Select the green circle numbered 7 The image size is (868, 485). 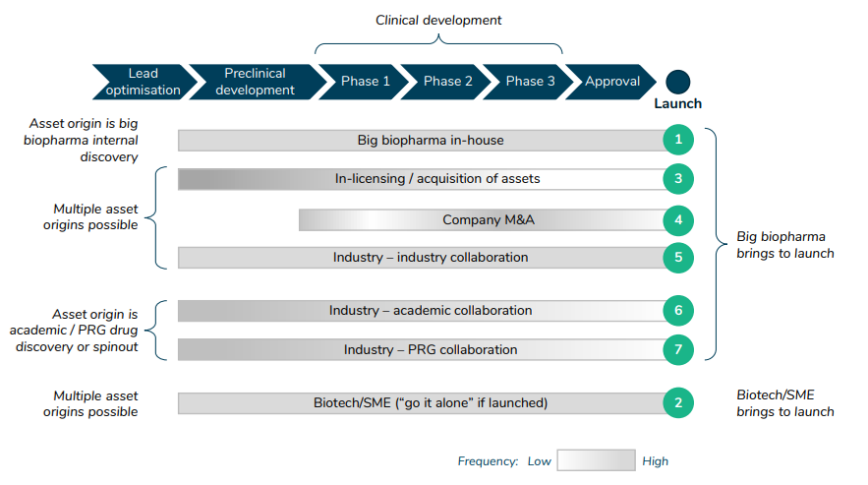tap(677, 349)
